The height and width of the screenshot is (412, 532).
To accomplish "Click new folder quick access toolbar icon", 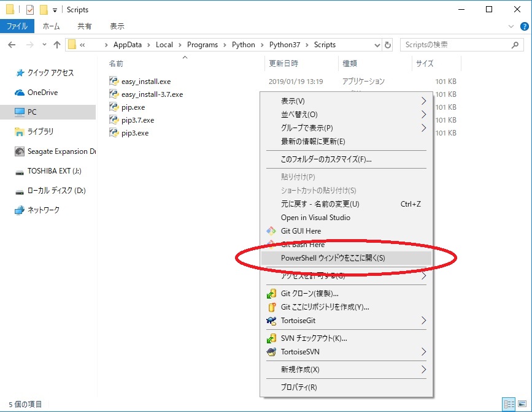I will [44, 10].
